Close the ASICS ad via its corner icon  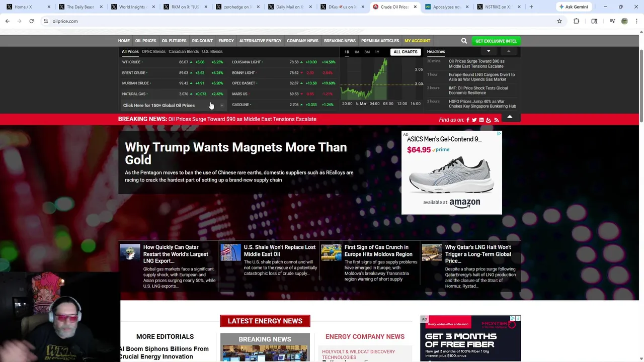[499, 134]
